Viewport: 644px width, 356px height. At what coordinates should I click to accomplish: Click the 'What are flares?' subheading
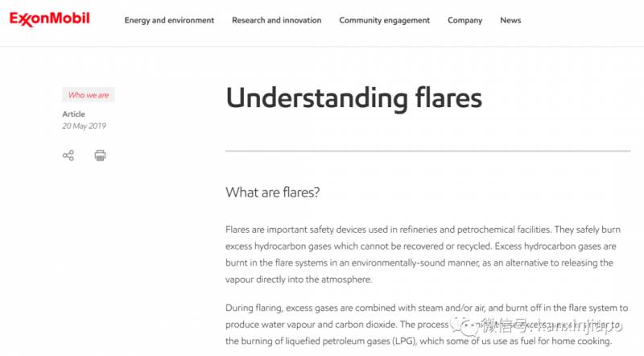click(x=273, y=192)
